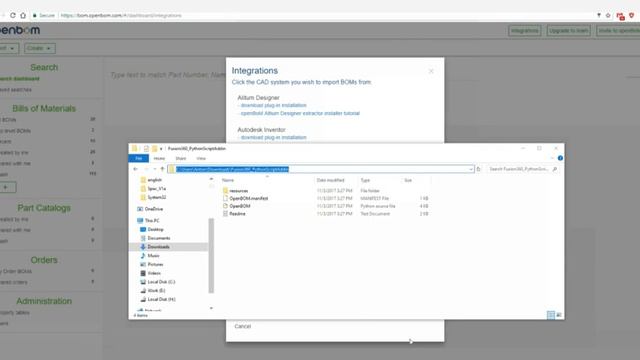Click Search dashboard in the sidebar
This screenshot has height=360, width=640.
pyautogui.click(x=20, y=79)
